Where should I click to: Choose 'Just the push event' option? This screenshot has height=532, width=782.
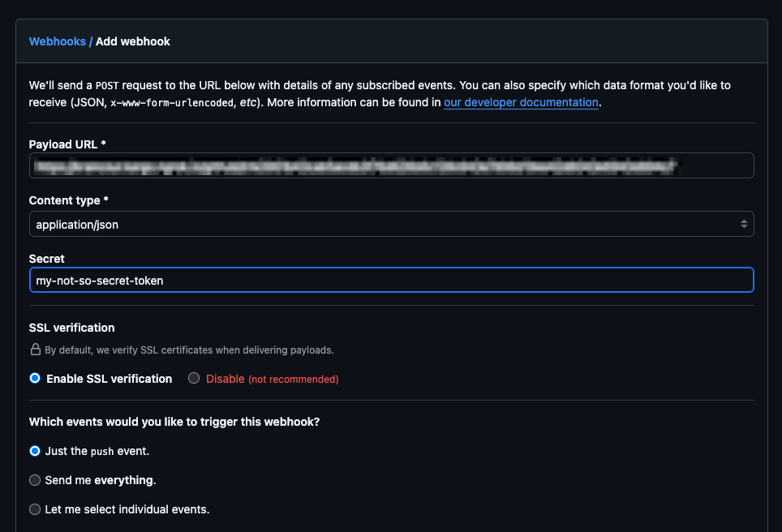pos(35,451)
